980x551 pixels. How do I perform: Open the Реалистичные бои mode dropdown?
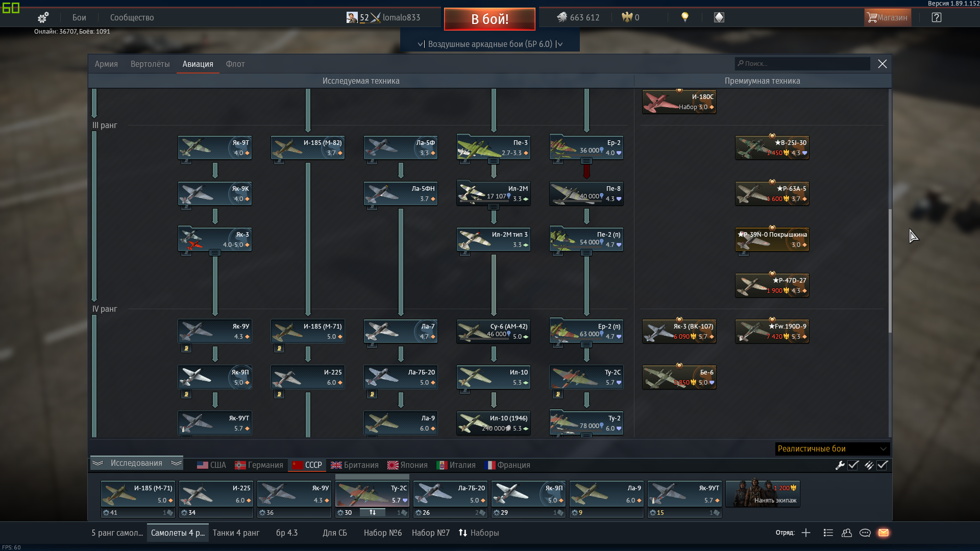tap(832, 449)
